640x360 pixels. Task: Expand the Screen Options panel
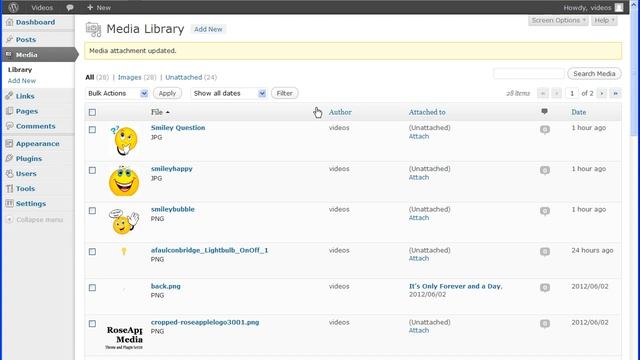coord(558,20)
